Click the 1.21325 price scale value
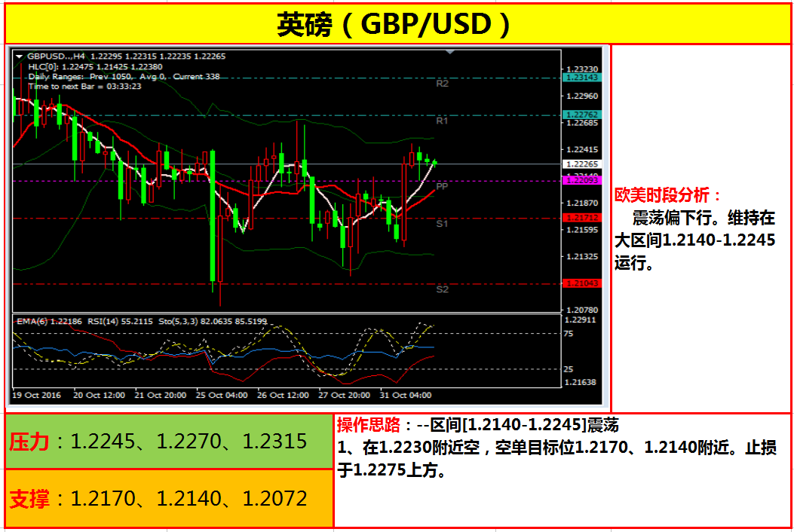 (582, 257)
